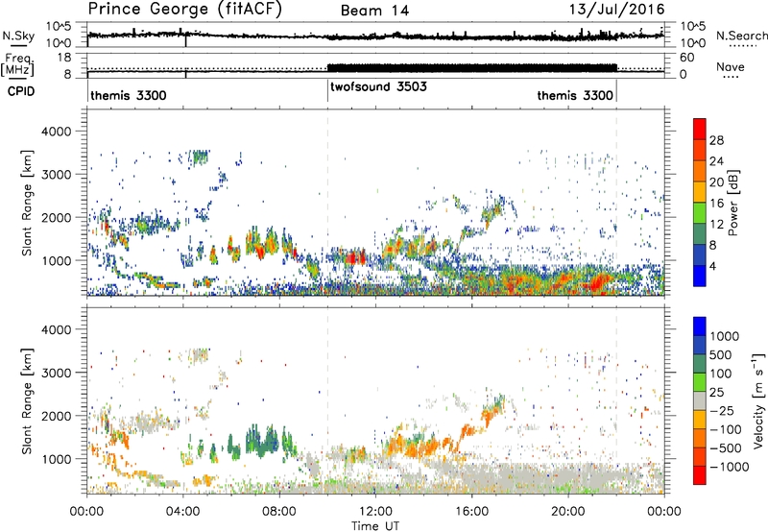Screen dimensions: 768x532
Task: Click the '16:00' time axis tick label
Action: pos(471,512)
